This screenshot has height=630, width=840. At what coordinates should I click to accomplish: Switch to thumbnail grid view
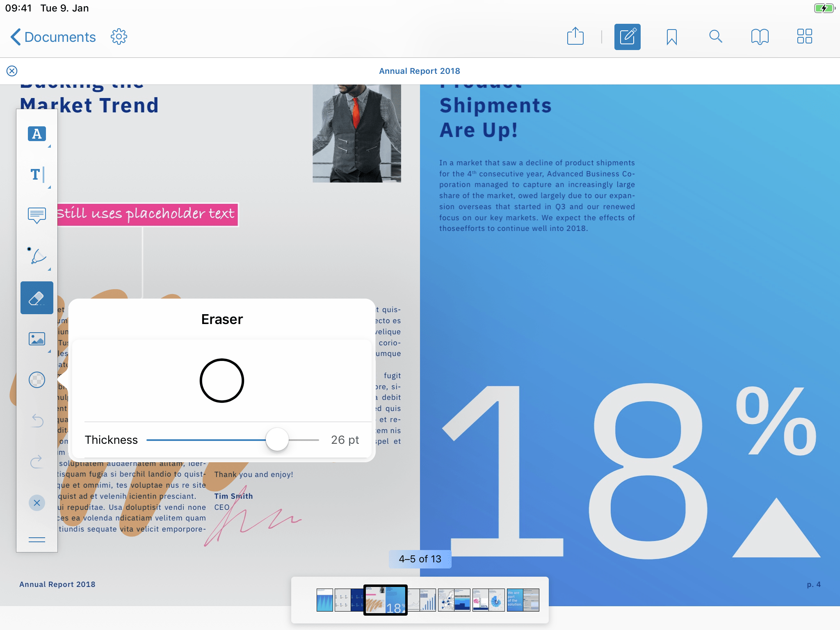click(804, 37)
